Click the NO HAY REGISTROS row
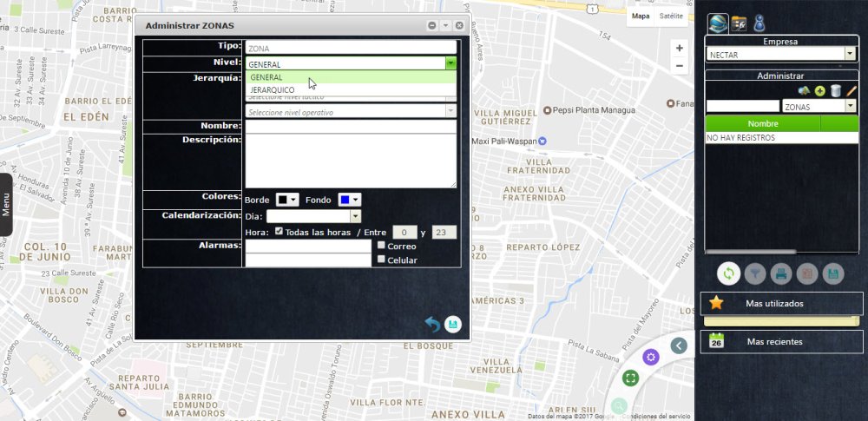 [x=782, y=137]
